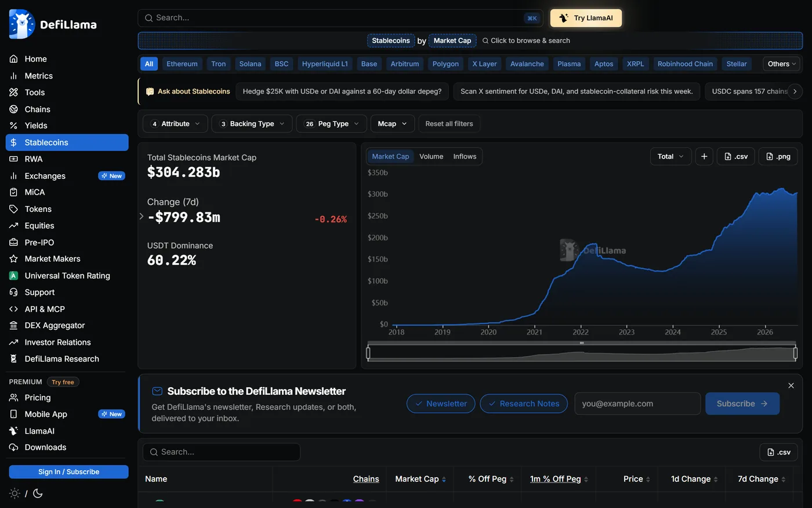
Task: Click the API & MCP code icon
Action: pyautogui.click(x=13, y=309)
